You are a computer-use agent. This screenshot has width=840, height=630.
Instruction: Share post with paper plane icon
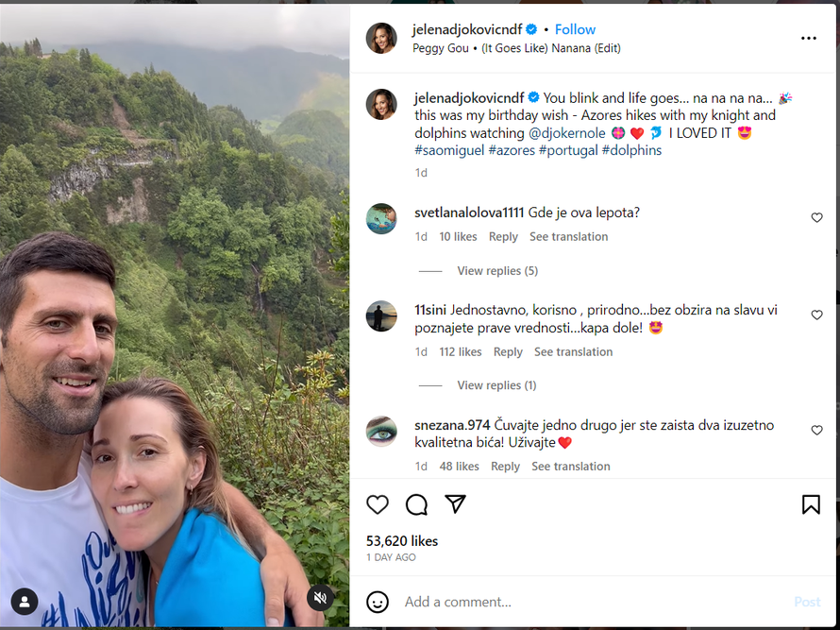[x=455, y=504]
